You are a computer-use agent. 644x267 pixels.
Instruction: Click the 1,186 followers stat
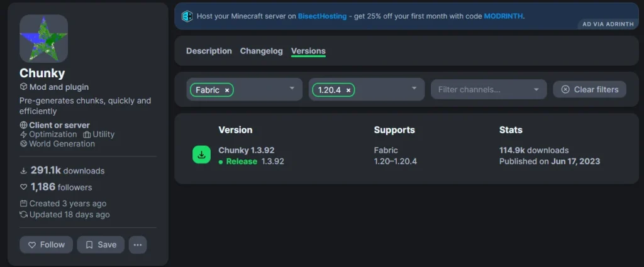[x=56, y=187]
